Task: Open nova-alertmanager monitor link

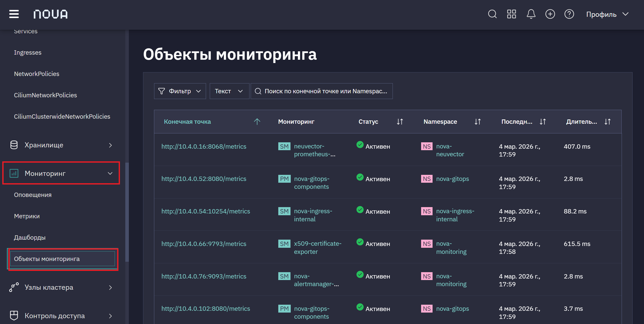Action: coord(316,280)
